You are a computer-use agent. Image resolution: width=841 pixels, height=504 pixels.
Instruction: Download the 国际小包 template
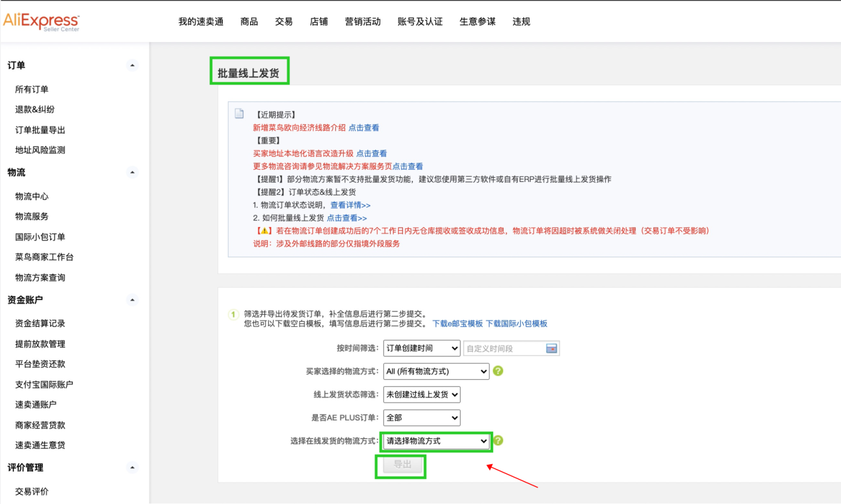516,323
